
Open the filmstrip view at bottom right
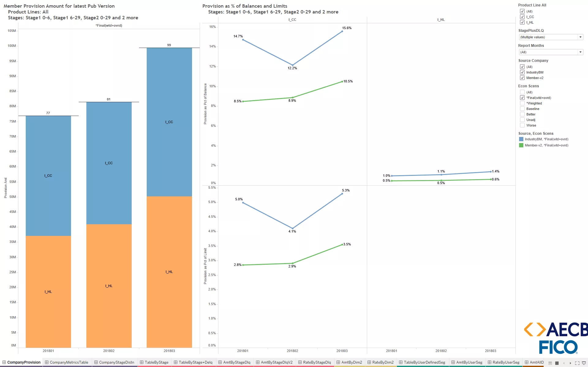(550, 363)
